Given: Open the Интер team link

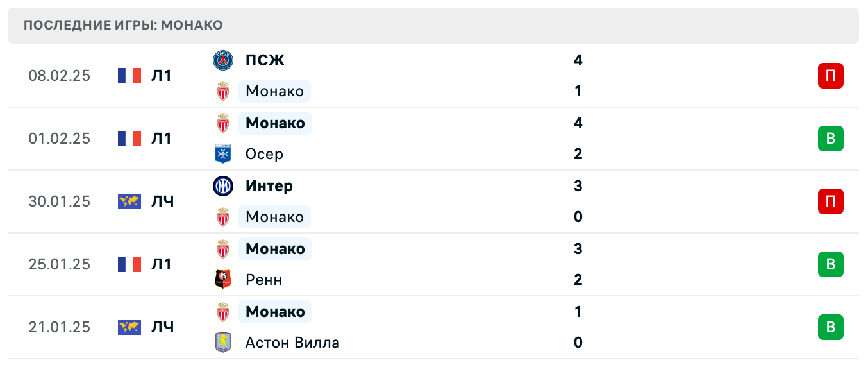Looking at the screenshot, I should tap(269, 186).
